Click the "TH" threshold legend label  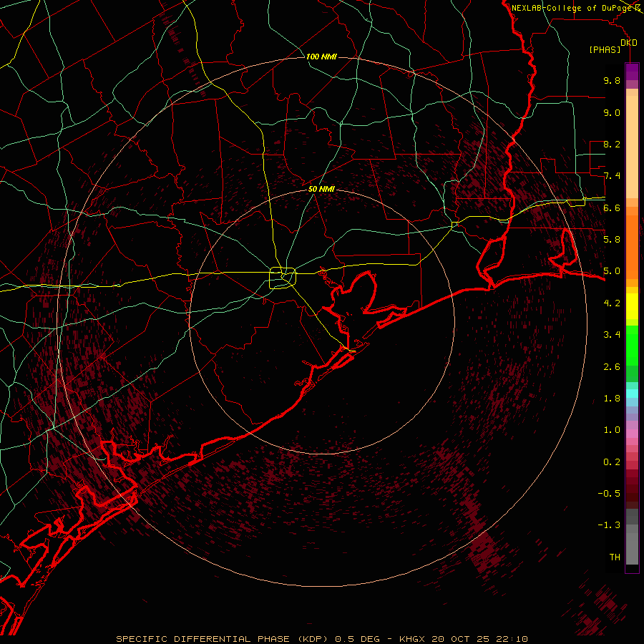[615, 557]
